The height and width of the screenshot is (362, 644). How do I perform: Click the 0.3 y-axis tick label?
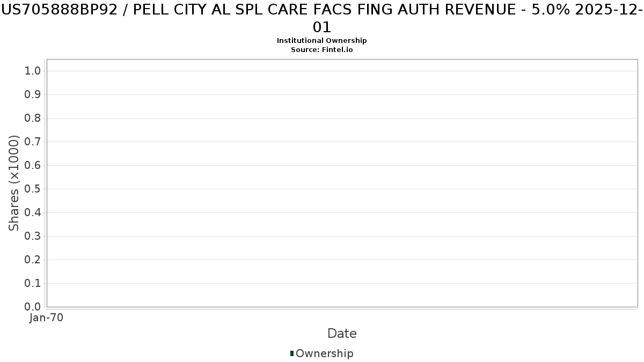click(33, 236)
